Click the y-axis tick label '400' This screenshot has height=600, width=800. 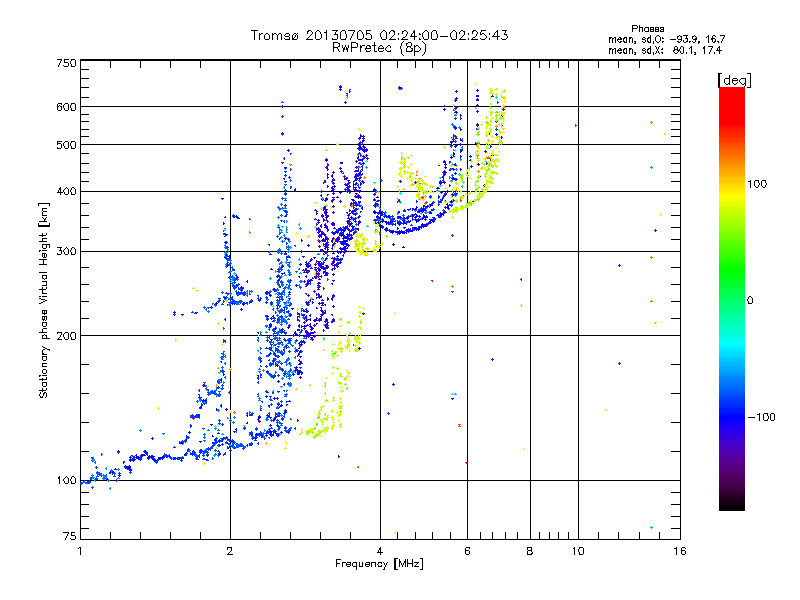click(x=66, y=191)
